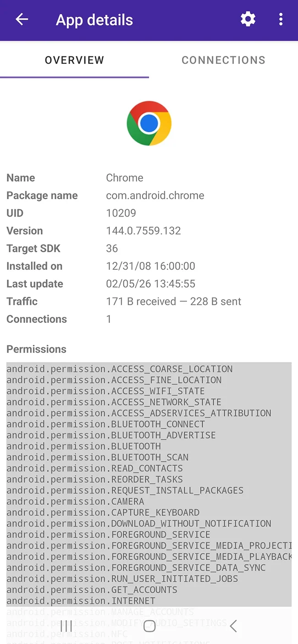298x644 pixels.
Task: Tap the CAMERA permission entry
Action: [x=75, y=501]
